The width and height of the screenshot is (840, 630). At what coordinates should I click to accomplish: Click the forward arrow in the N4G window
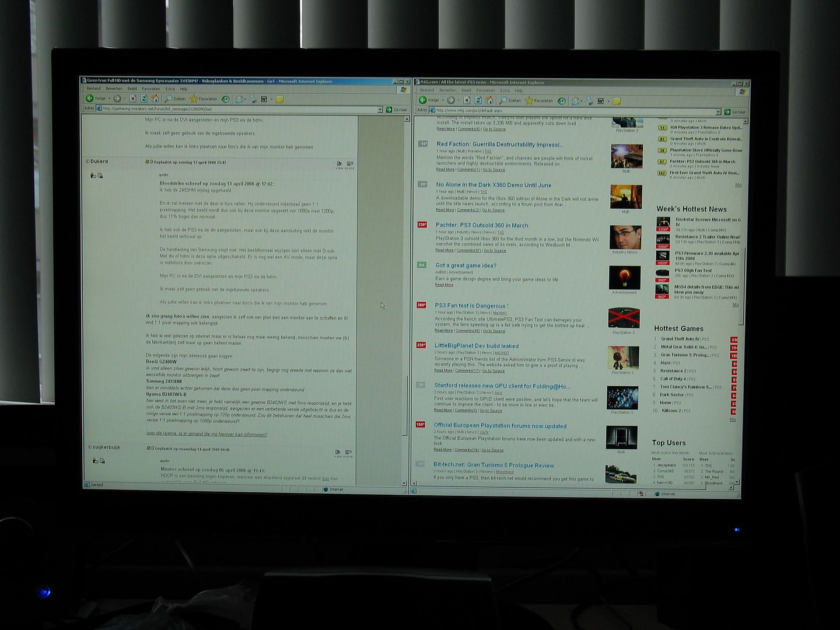pos(451,100)
